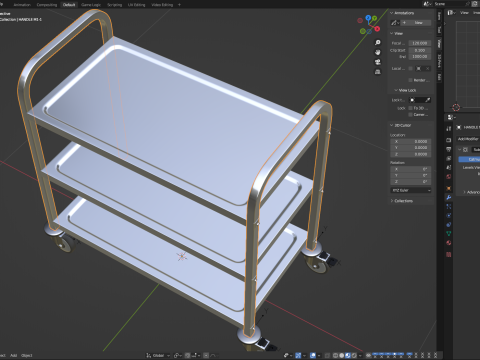Toggle Lock To 3D Cursor checkbox

tap(410, 108)
